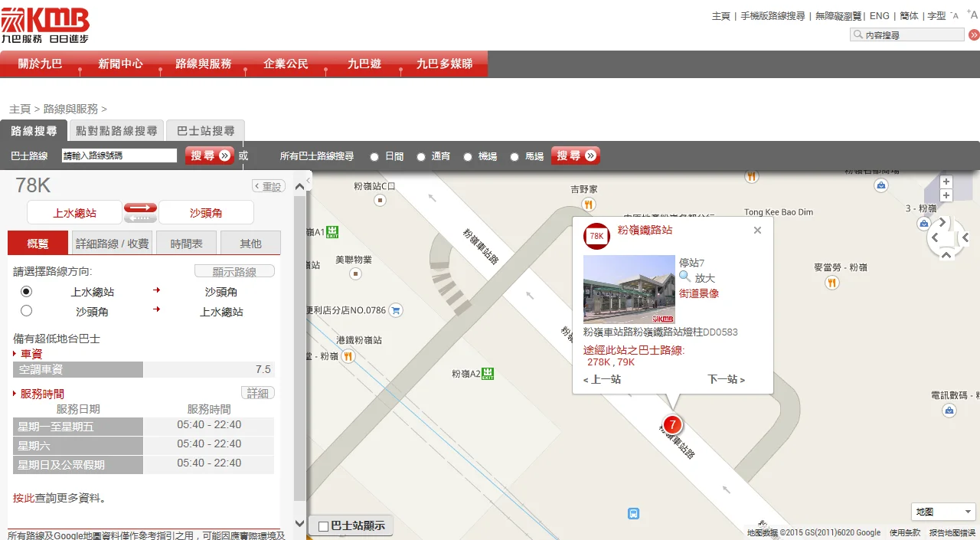
Task: Select the red stop marker 7 on map
Action: (672, 422)
